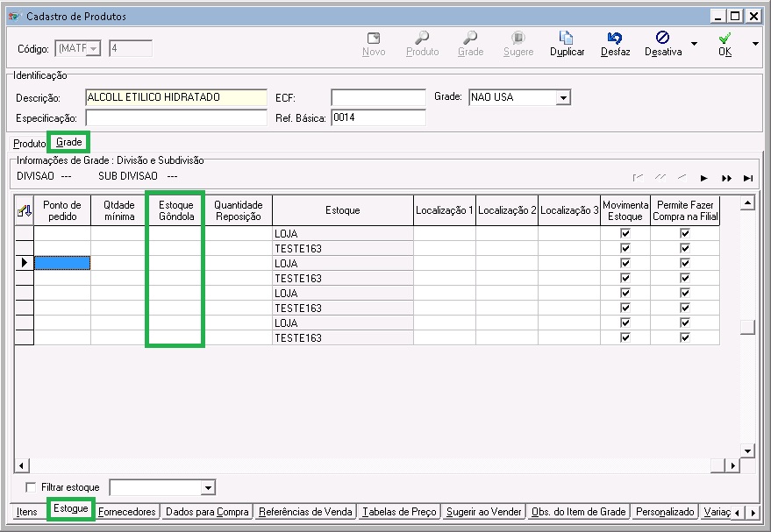Uncheck Movimenta Estoque in first LOJA row
Viewport: 771px width, 532px height.
625,233
